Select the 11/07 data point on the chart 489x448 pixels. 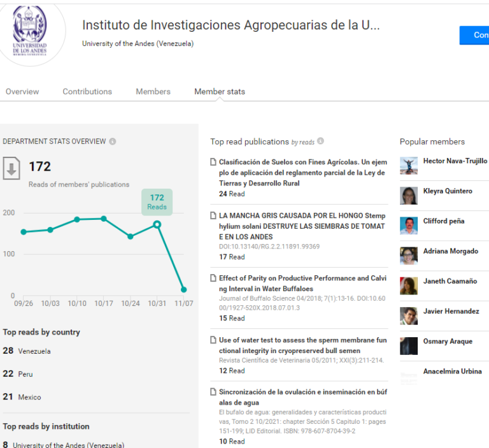[183, 290]
